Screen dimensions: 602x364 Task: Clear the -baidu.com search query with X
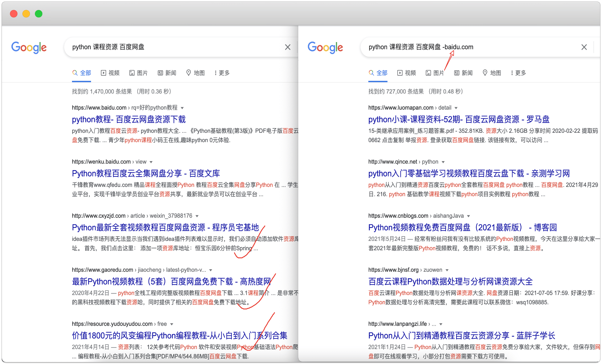tap(584, 47)
